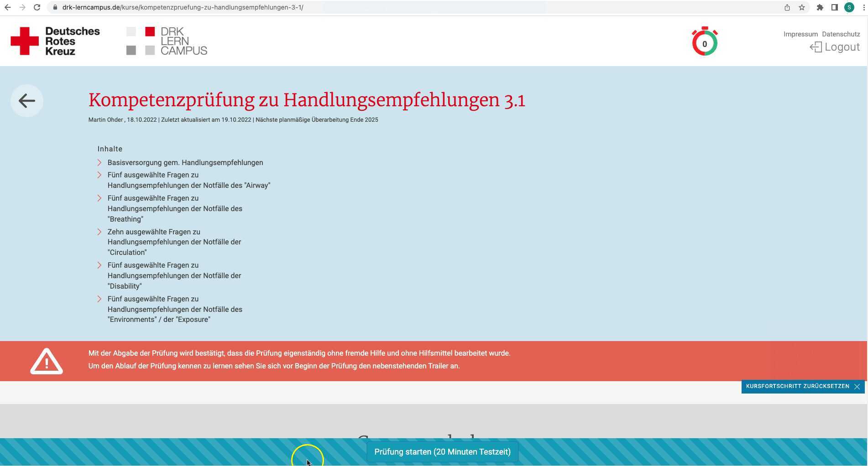Click the warning triangle icon
Screen dimensions: 868x466
(46, 361)
